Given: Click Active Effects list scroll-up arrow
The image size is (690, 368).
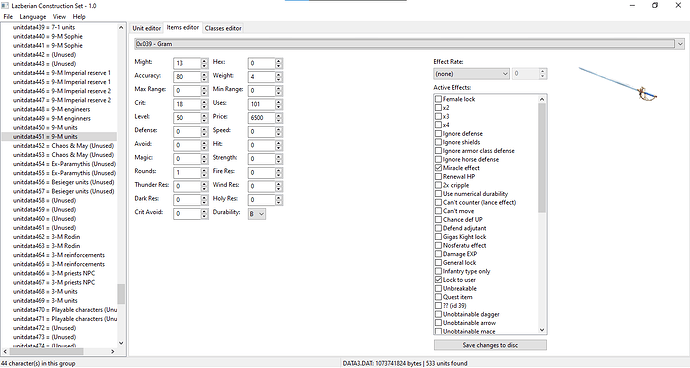Looking at the screenshot, I should click(x=542, y=99).
